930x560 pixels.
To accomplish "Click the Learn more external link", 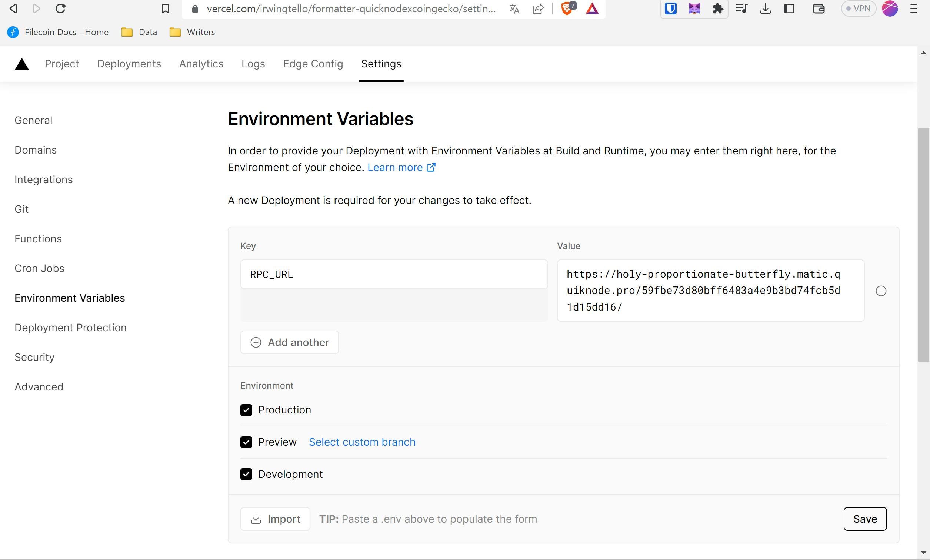I will (402, 167).
